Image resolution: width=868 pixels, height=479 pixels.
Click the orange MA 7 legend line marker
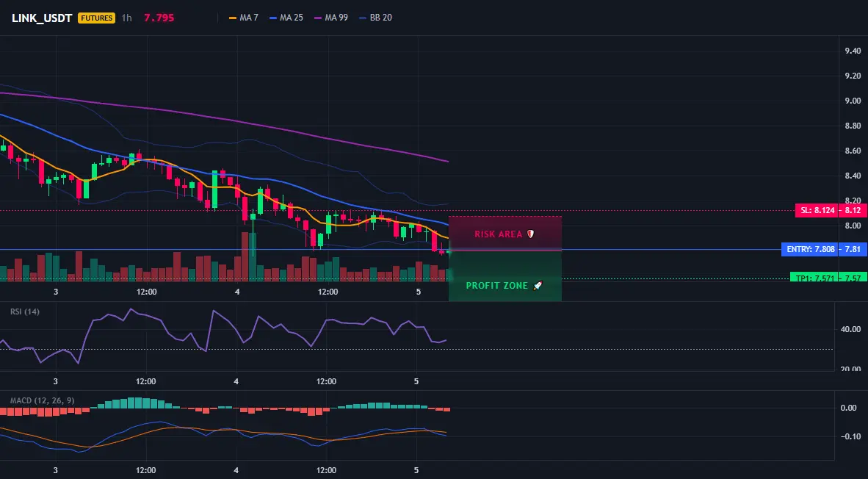click(233, 18)
